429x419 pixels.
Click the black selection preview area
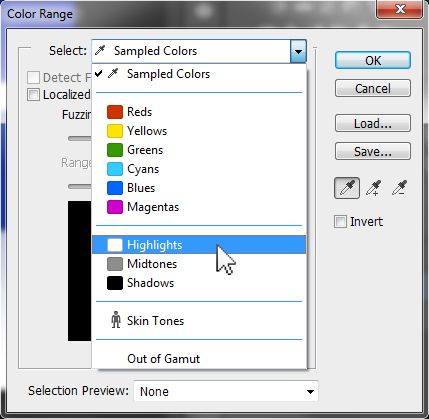(x=80, y=271)
